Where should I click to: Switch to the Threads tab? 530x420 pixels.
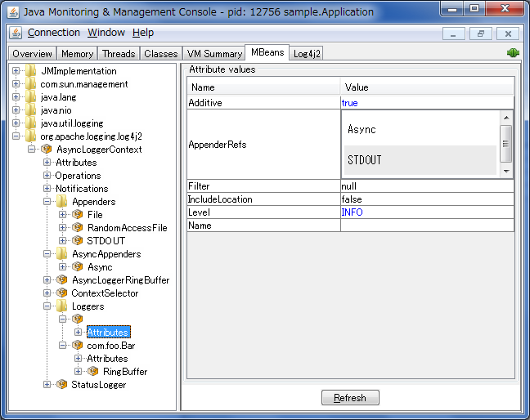(119, 54)
